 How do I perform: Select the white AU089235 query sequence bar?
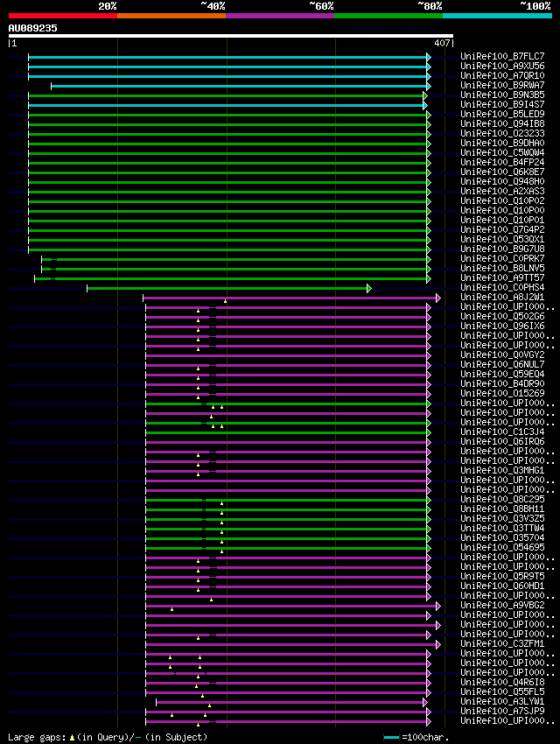[x=231, y=36]
